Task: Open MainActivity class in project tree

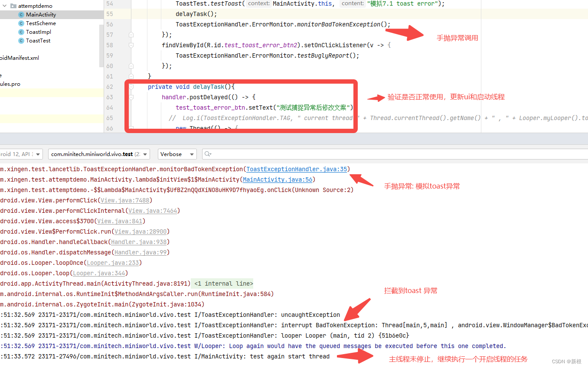Action: click(41, 15)
